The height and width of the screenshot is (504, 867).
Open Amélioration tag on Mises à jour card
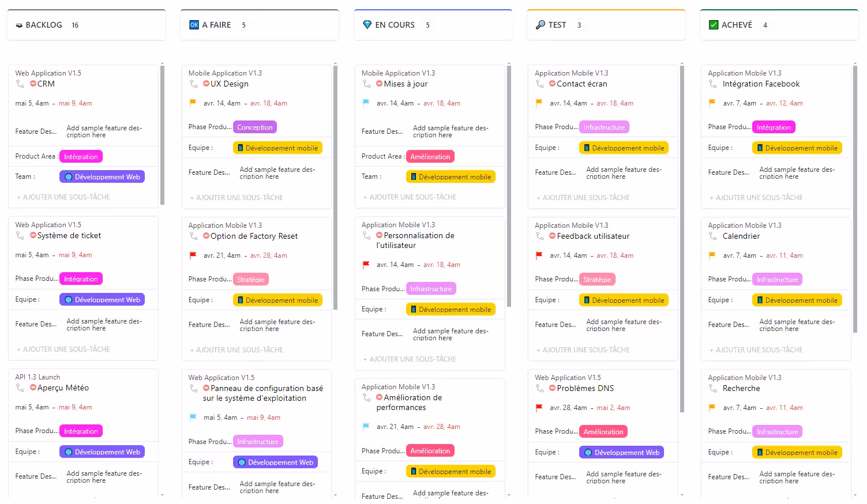point(430,157)
